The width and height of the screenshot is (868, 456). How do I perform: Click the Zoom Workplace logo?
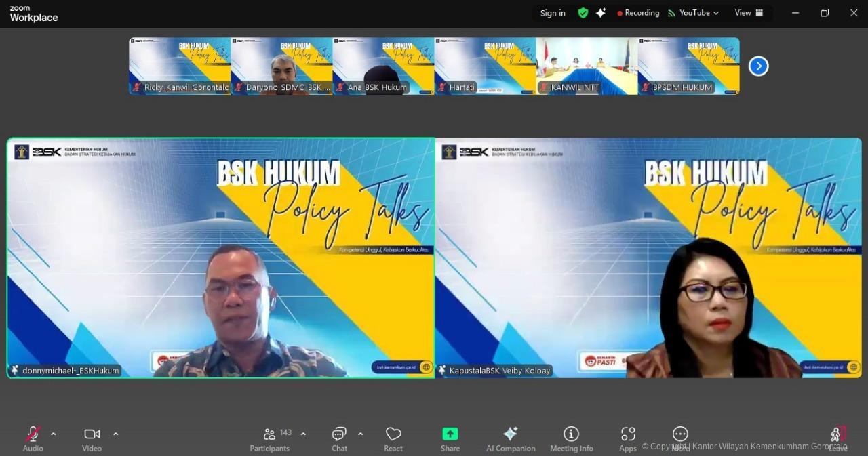34,14
